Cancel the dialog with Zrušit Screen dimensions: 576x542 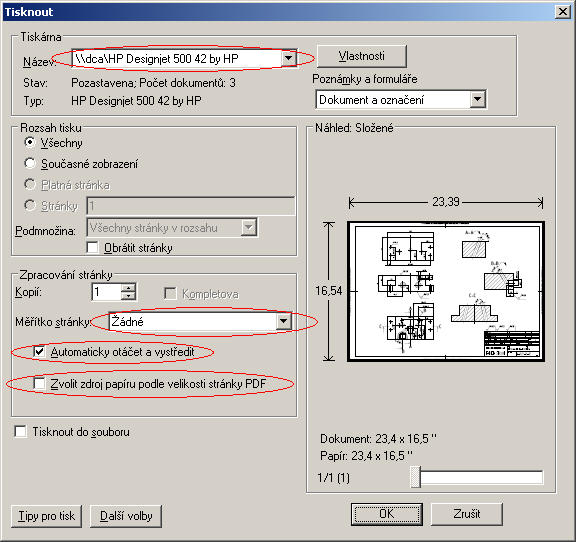tap(467, 514)
